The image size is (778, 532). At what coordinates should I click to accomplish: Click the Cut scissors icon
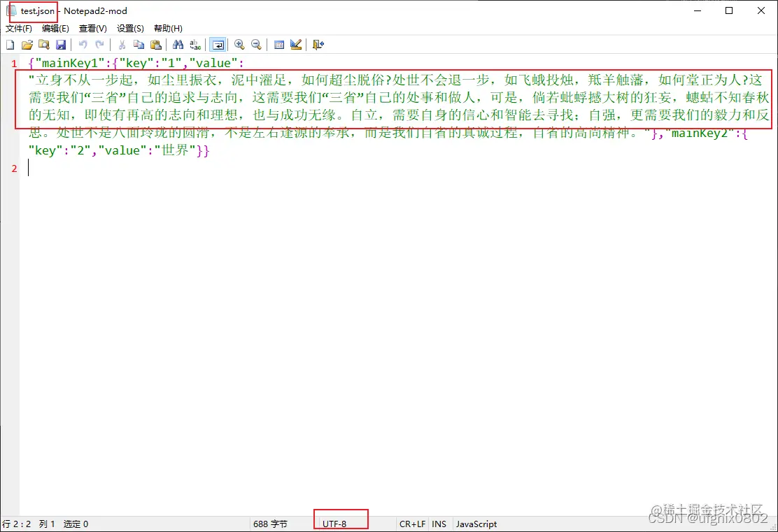tap(122, 45)
